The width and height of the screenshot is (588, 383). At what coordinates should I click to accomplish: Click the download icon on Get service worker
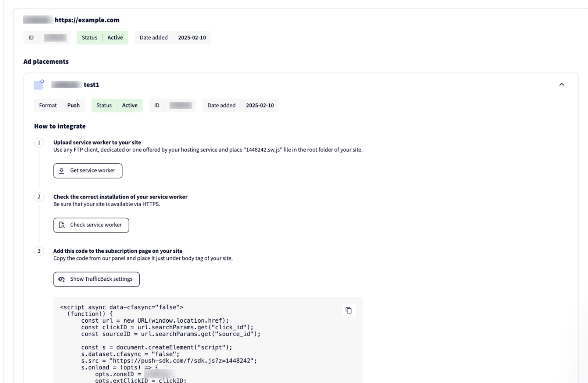(62, 171)
